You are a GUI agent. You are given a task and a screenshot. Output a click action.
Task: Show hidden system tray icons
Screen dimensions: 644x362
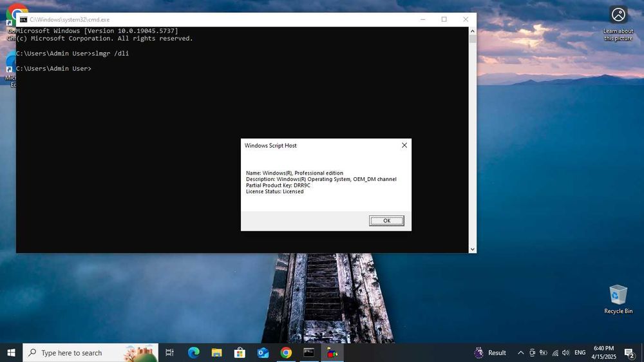click(520, 352)
